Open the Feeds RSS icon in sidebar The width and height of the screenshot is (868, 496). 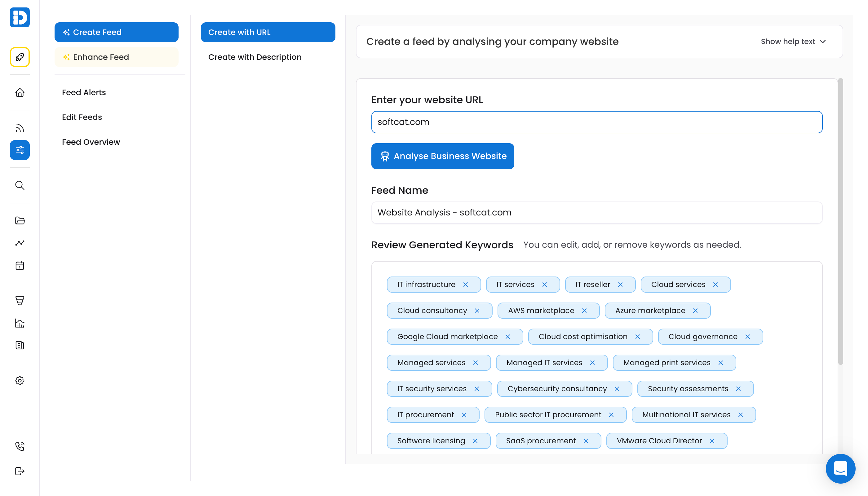20,127
